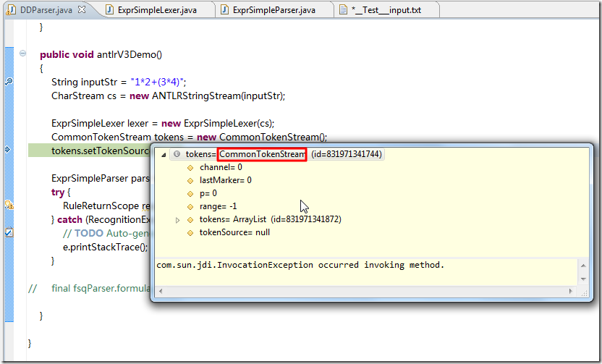The image size is (602, 364).
Task: Click the InvocationException message text
Action: point(300,265)
